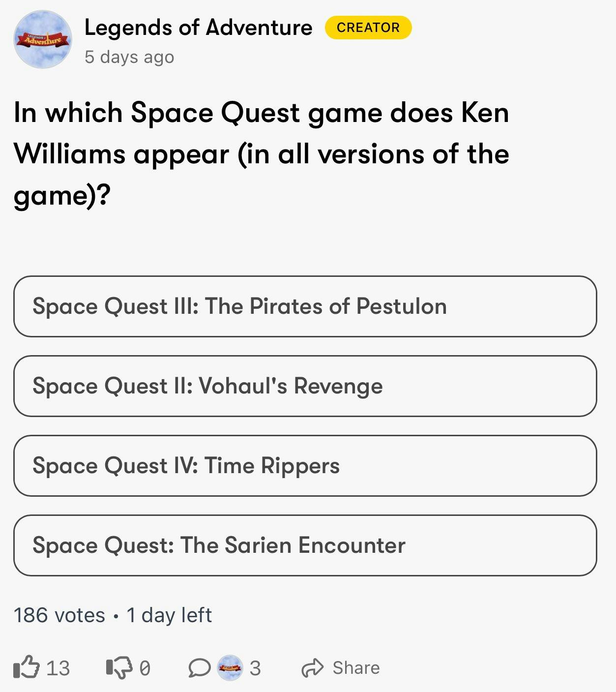
Task: Click the dislike count number 0
Action: click(x=145, y=668)
